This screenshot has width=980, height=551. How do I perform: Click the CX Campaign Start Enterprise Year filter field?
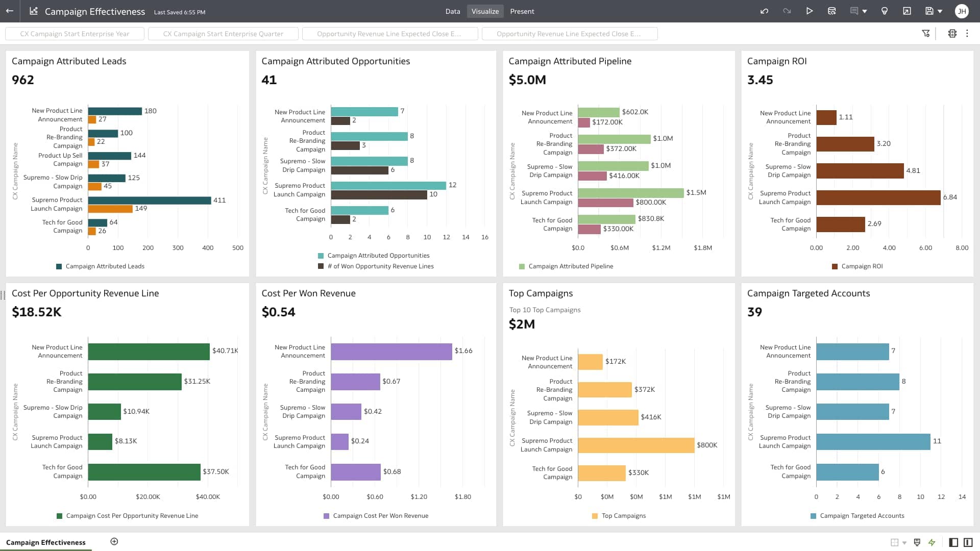75,33
